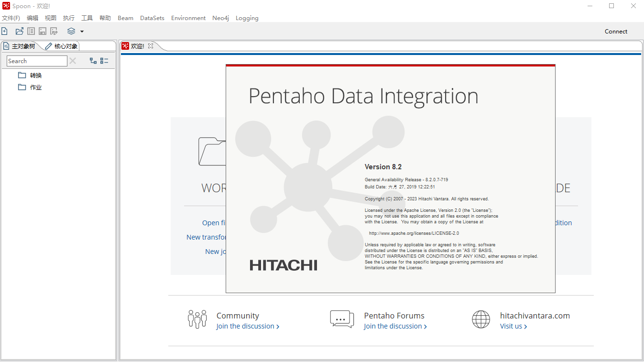Open the DataSets menu
This screenshot has height=362, width=644.
pos(152,18)
